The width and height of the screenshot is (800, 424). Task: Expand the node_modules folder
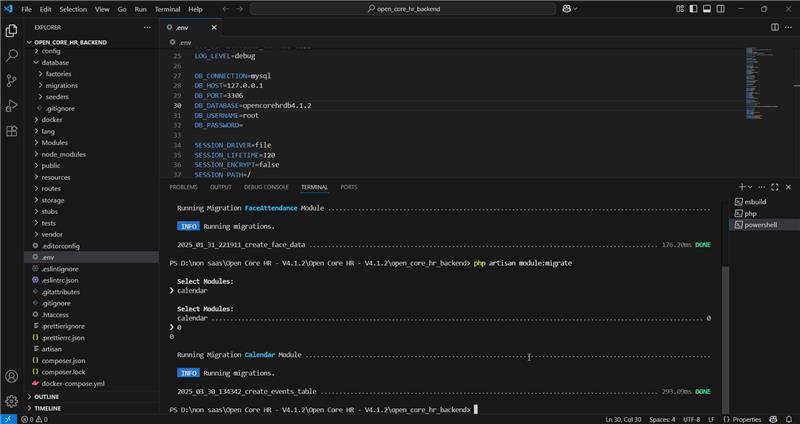[92, 154]
